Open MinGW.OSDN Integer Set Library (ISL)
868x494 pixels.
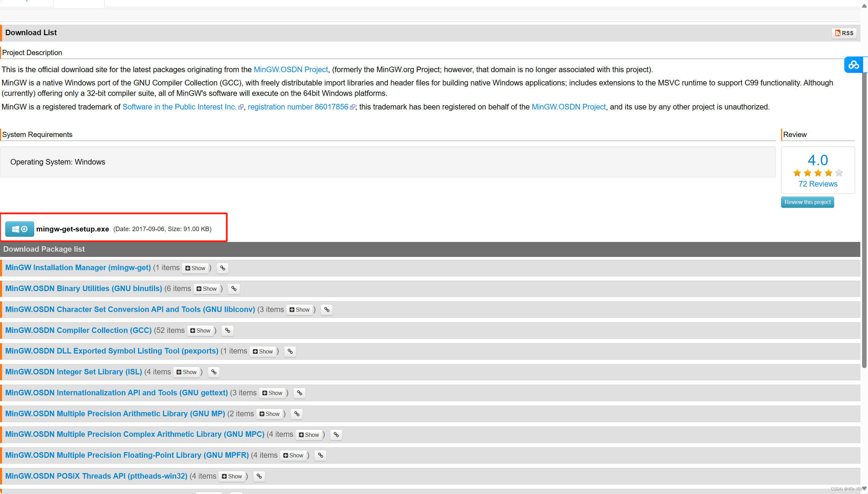point(74,372)
